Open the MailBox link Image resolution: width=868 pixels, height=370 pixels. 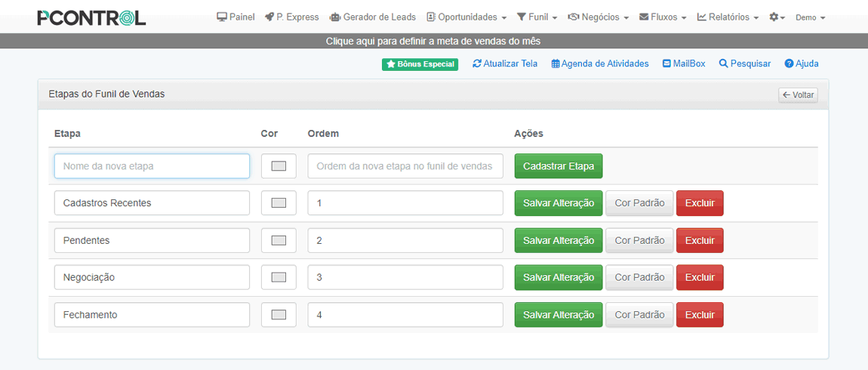pyautogui.click(x=685, y=63)
